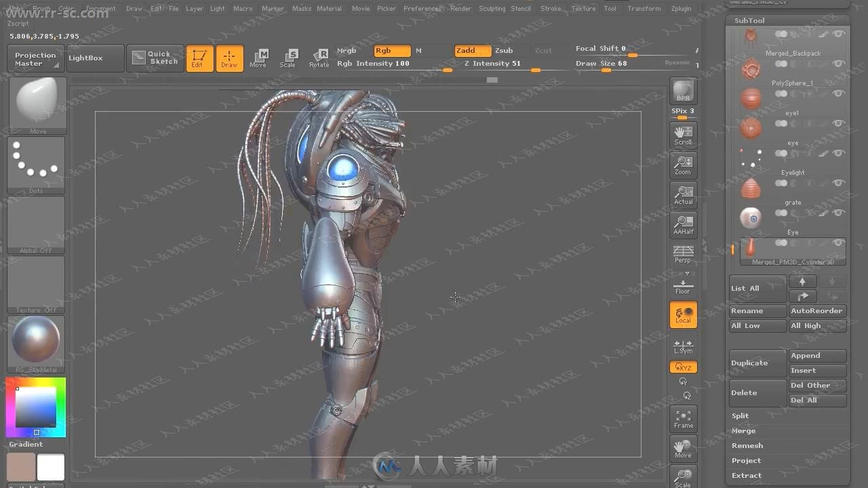Click the AutoReorder button
This screenshot has width=868, height=488.
pyautogui.click(x=818, y=310)
